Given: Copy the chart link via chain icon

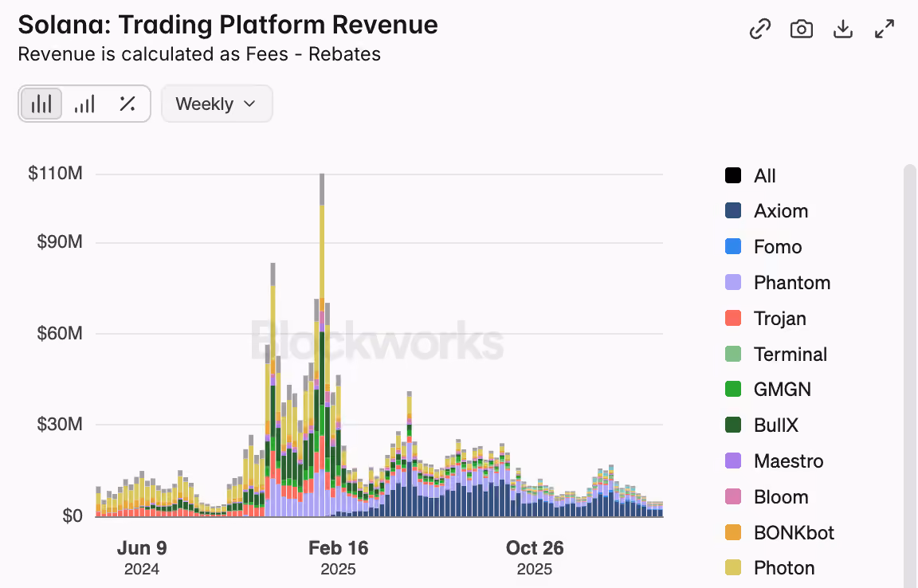Looking at the screenshot, I should pos(760,29).
